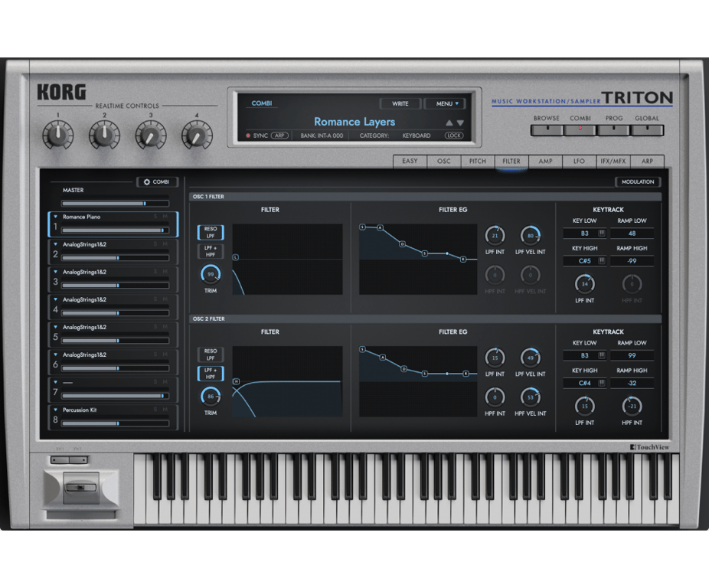Screen dimensions: 709x588
Task: Click realtime control knob 1
Action: click(58, 135)
